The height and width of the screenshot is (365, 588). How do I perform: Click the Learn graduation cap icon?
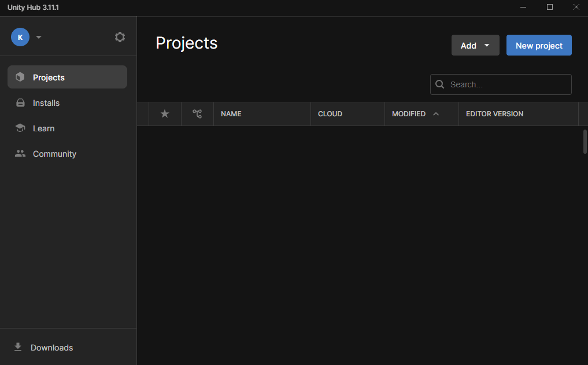click(20, 128)
